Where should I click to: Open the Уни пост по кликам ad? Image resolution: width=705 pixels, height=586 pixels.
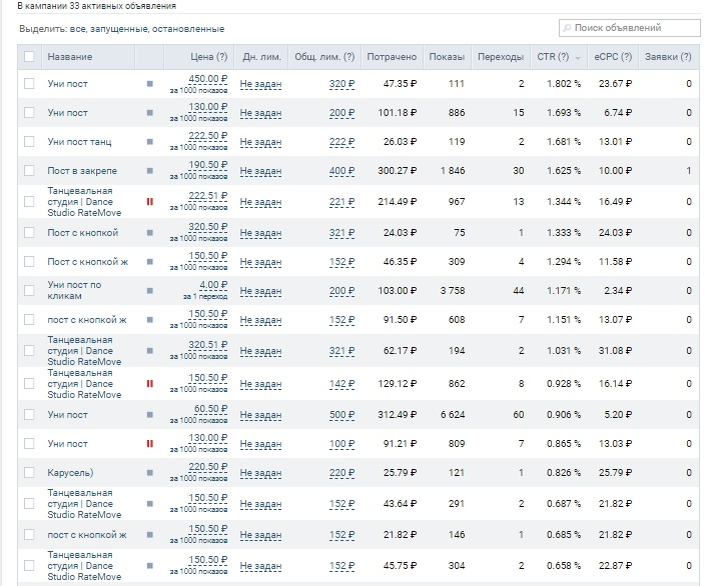pyautogui.click(x=74, y=291)
